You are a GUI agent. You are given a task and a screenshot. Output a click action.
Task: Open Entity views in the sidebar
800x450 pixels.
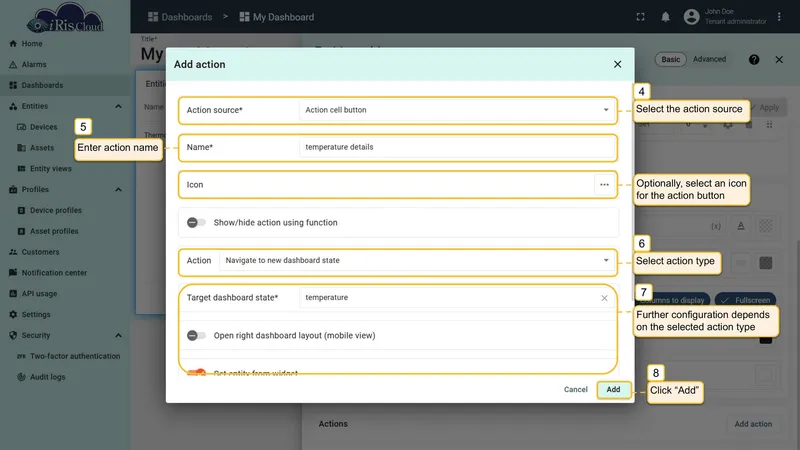[51, 169]
